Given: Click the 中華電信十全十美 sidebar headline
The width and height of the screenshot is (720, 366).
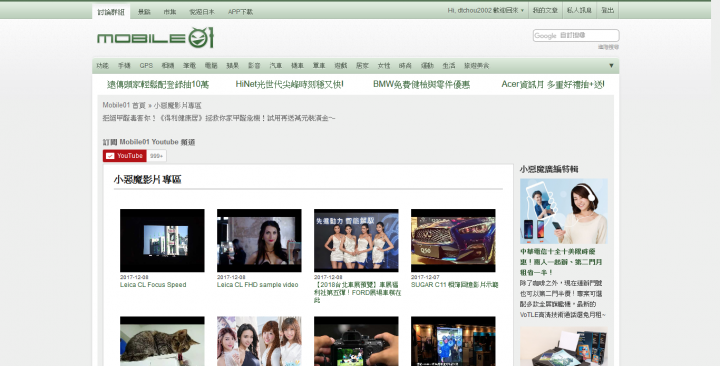Looking at the screenshot, I should (561, 262).
